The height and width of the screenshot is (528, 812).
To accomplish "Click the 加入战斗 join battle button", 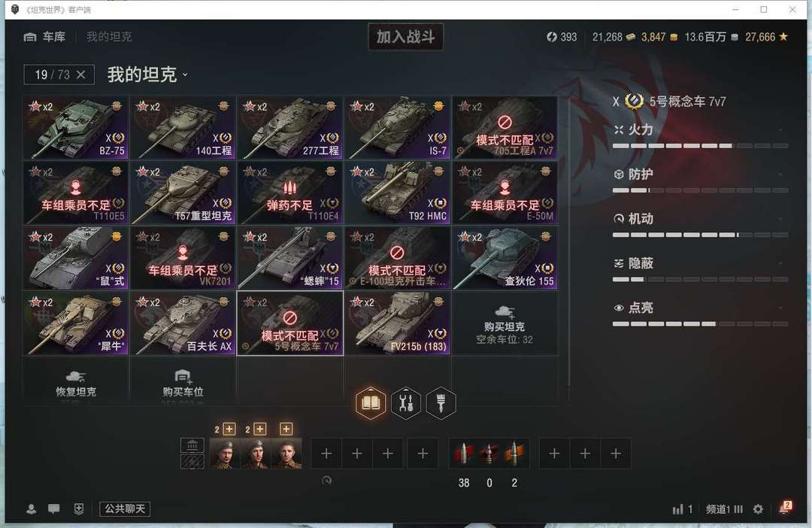I will tap(405, 37).
